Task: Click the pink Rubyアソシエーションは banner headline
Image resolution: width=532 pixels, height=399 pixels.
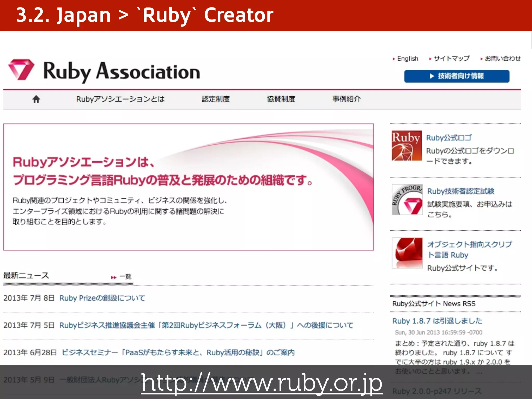Action: 163,171
